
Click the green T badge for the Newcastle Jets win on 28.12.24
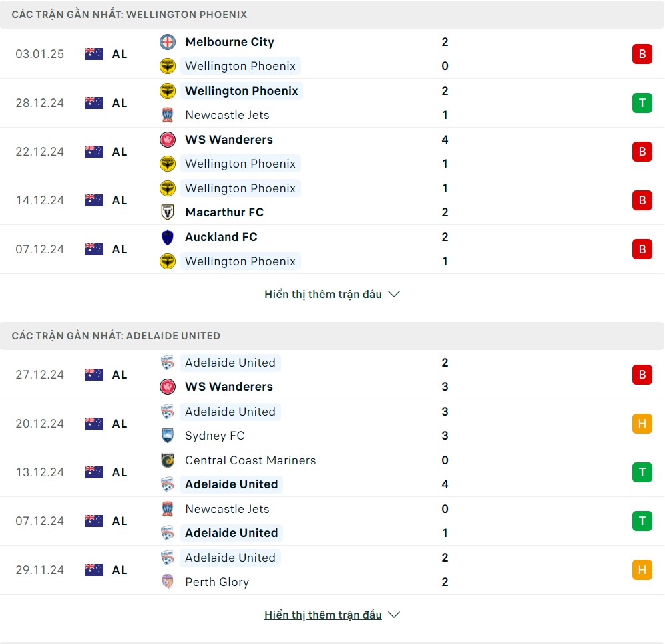(x=642, y=103)
